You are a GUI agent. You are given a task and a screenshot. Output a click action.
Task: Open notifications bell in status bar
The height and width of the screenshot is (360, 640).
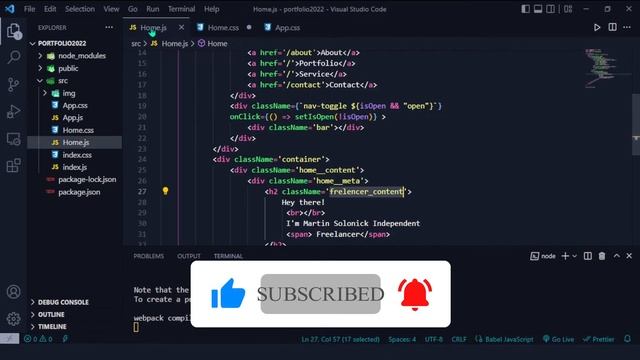627,339
